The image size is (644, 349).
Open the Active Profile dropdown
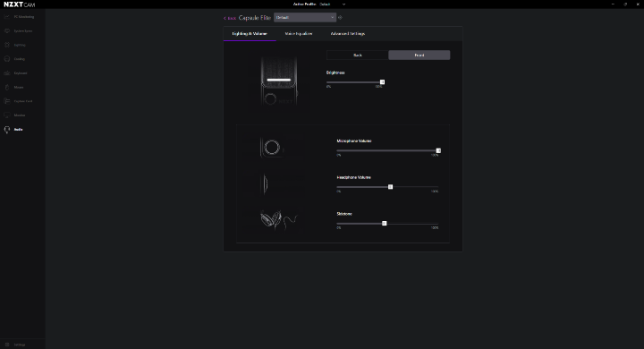pos(333,4)
